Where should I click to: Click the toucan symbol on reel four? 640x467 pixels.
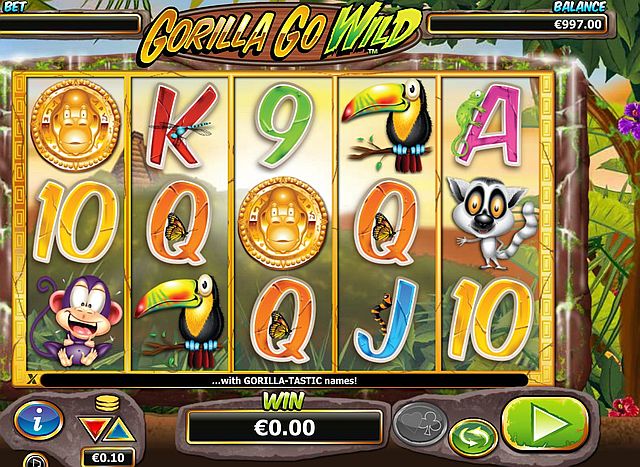click(x=387, y=125)
